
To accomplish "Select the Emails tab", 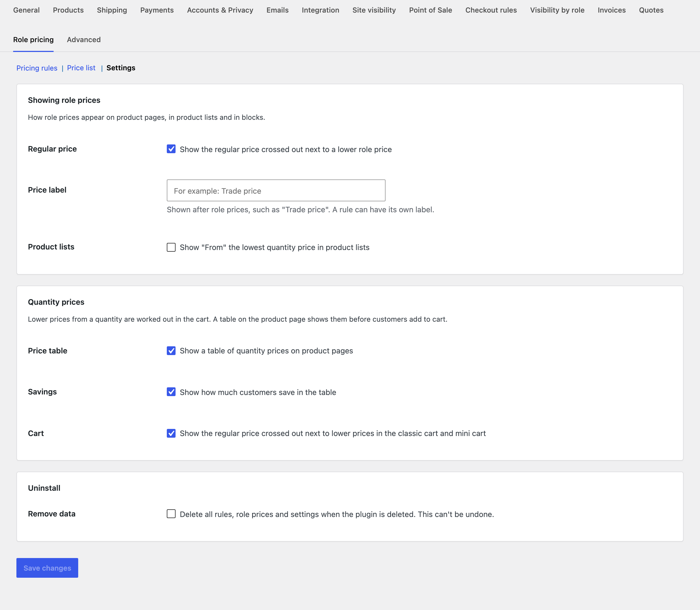I will [x=277, y=10].
